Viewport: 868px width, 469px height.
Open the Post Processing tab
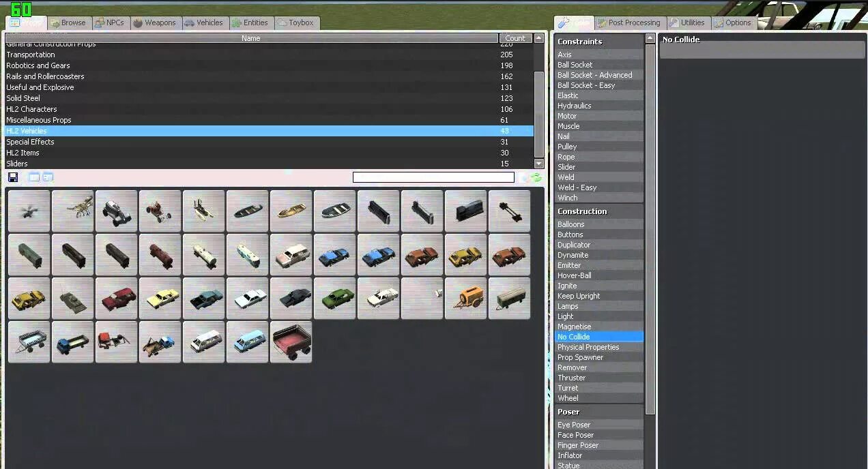click(x=629, y=22)
